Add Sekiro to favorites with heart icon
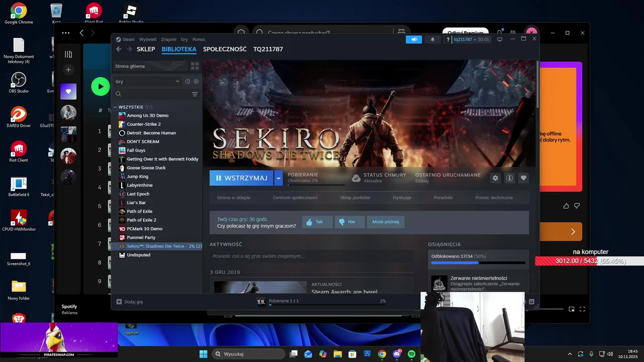The image size is (644, 362). (x=523, y=178)
